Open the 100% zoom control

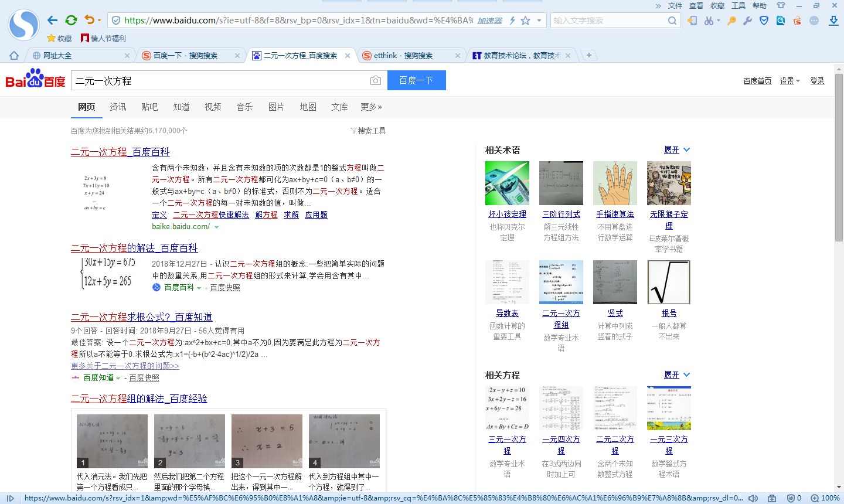pyautogui.click(x=825, y=498)
